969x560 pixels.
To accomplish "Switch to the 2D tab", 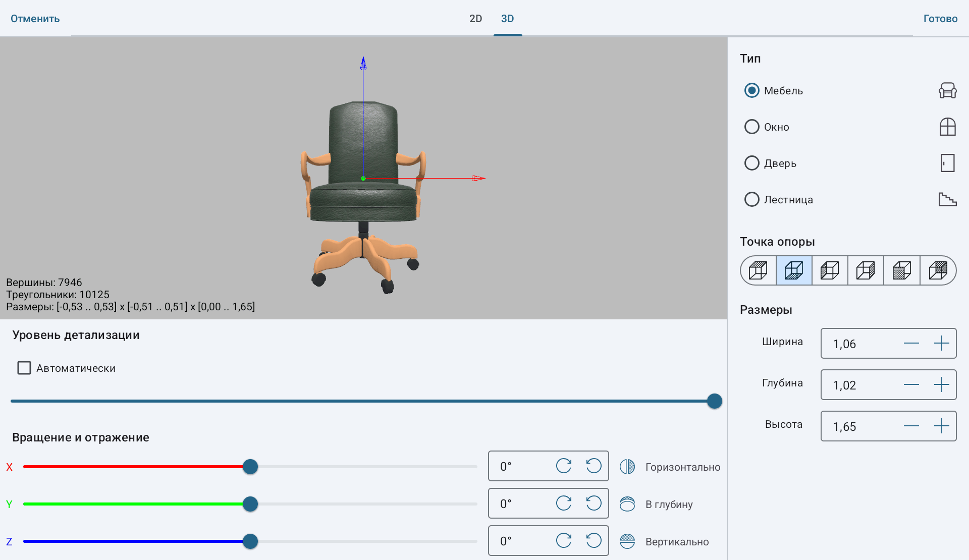I will coord(475,19).
